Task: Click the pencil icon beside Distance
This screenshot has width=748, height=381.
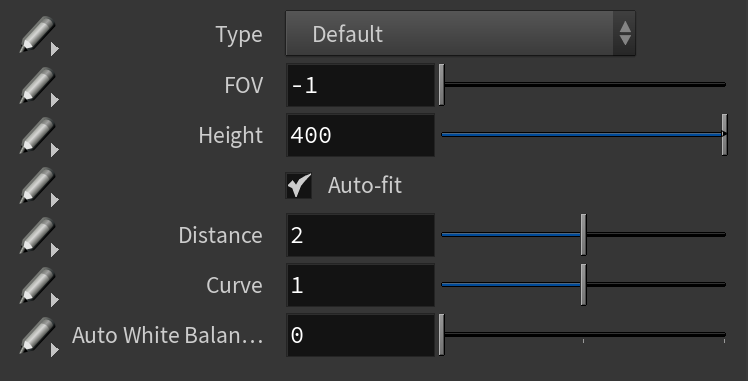Action: point(39,236)
